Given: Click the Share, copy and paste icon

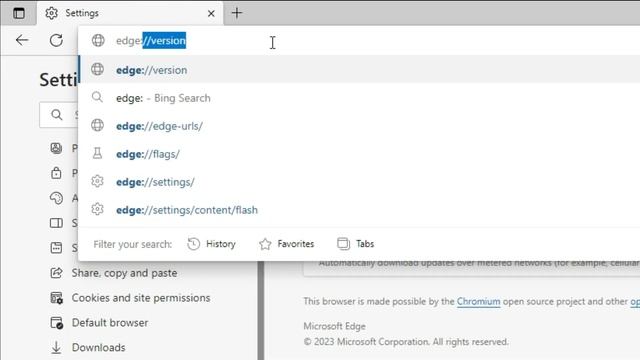Looking at the screenshot, I should pos(56,273).
